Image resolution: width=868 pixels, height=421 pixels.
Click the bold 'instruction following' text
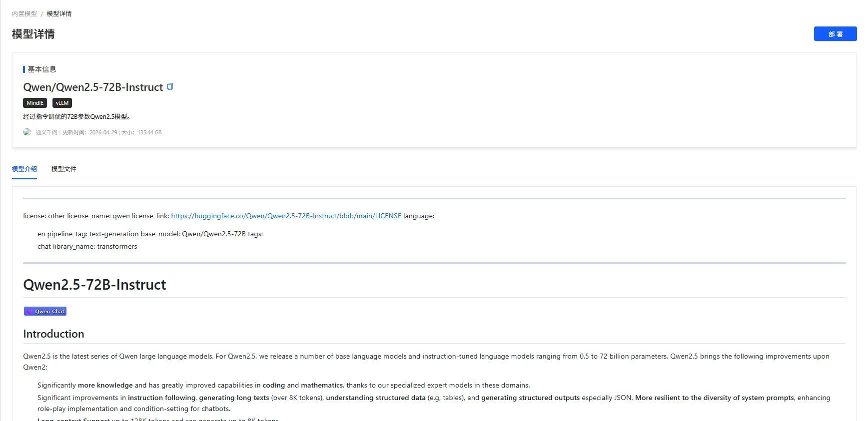[x=161, y=398]
